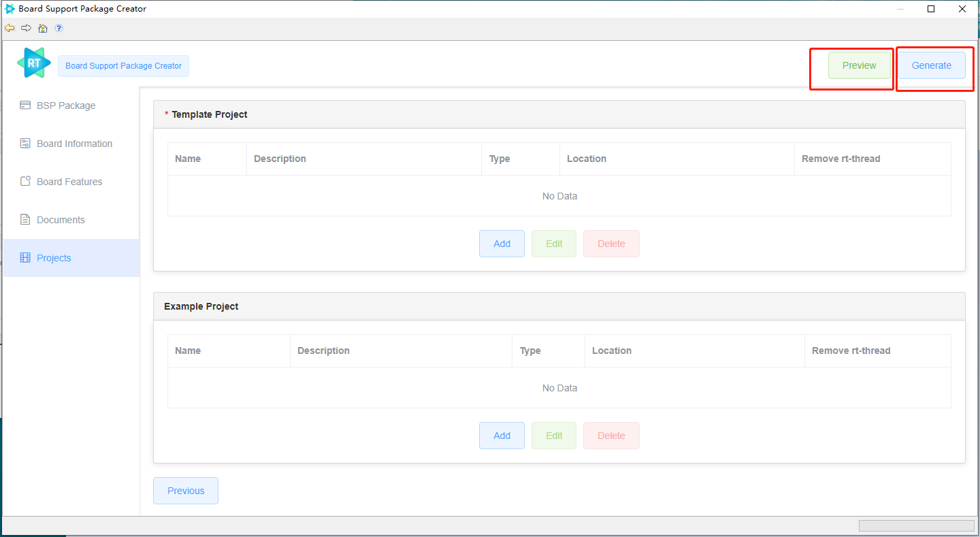980x537 pixels.
Task: Click Delete under Template Project table
Action: point(611,244)
